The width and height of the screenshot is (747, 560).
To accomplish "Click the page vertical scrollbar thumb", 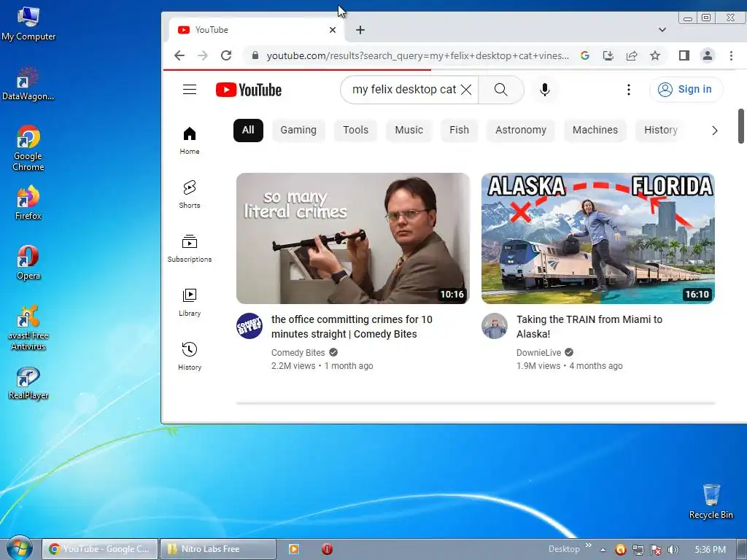I will tap(741, 126).
